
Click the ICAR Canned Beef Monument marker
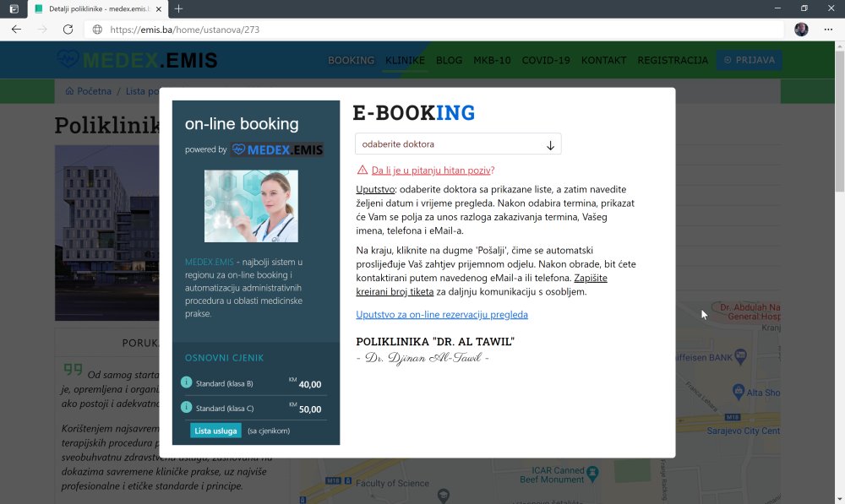pos(593,474)
